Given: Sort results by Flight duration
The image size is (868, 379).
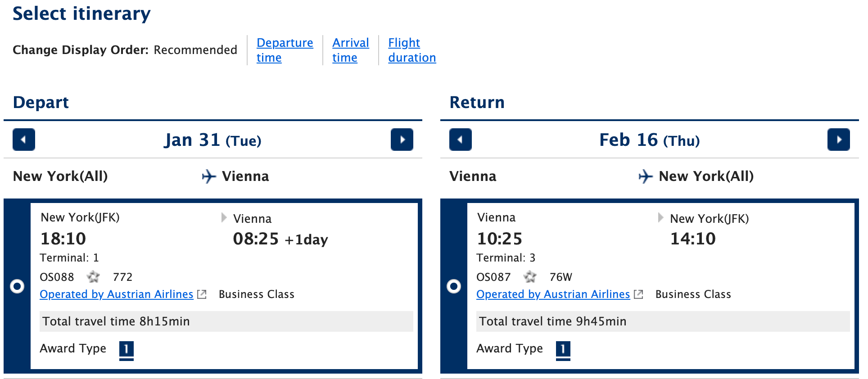Looking at the screenshot, I should coord(411,50).
